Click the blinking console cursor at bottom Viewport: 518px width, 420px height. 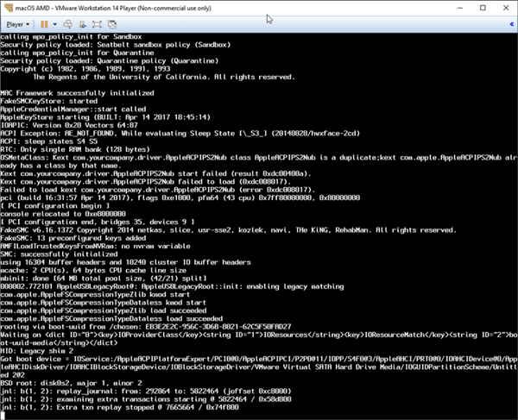click(x=3, y=415)
